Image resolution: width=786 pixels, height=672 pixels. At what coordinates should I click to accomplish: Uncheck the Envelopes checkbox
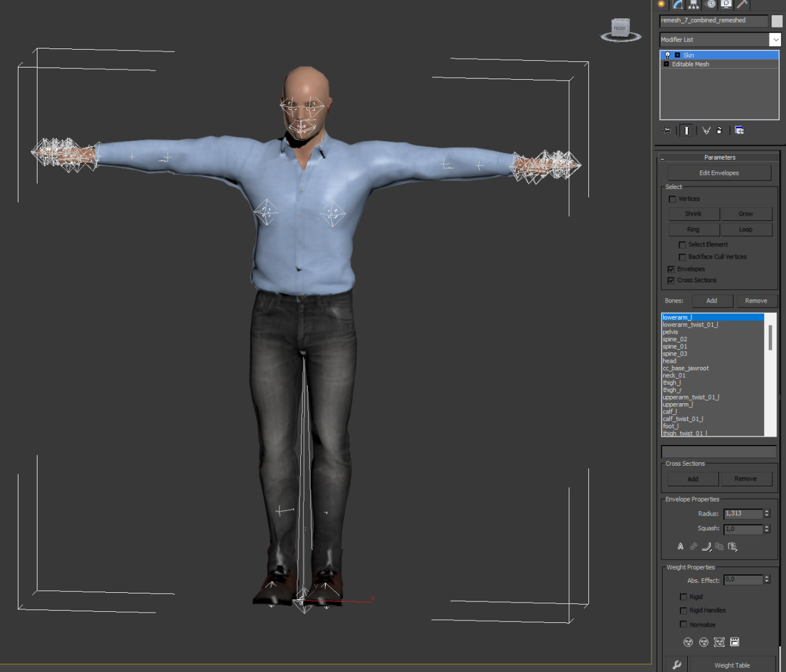[x=671, y=269]
